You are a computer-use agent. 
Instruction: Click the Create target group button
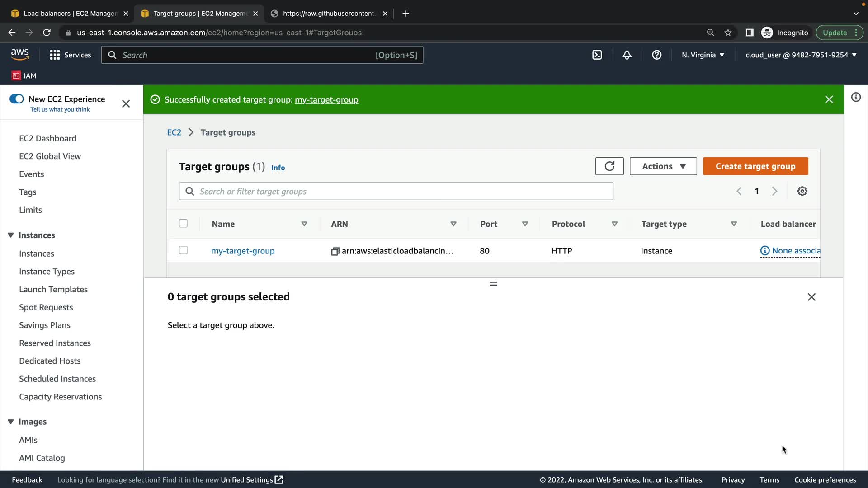pyautogui.click(x=755, y=166)
